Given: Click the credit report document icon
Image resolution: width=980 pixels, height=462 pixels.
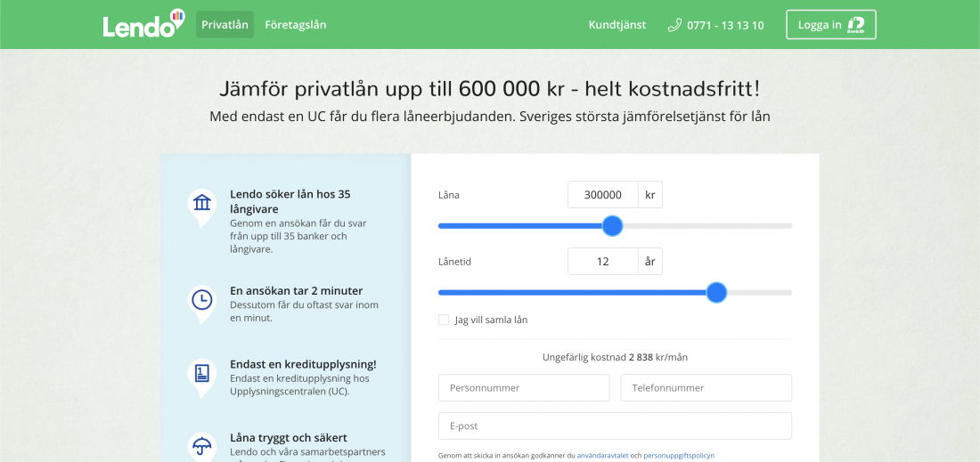Looking at the screenshot, I should click(x=202, y=374).
